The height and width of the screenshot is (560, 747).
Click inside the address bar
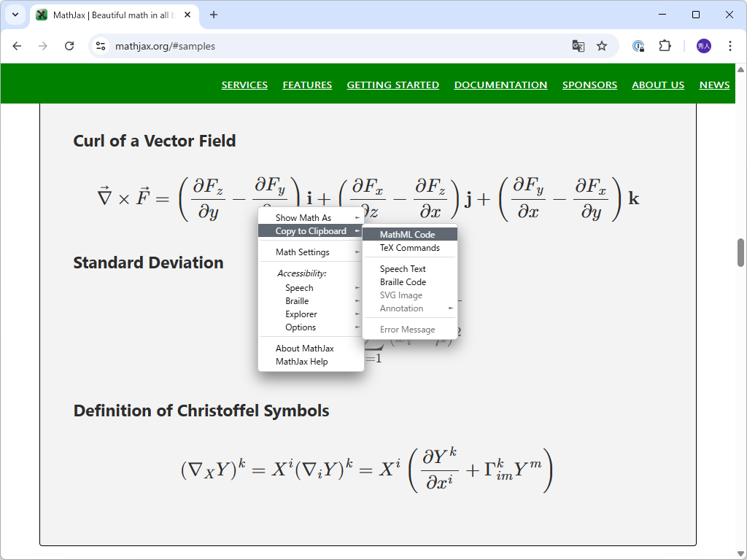219,45
